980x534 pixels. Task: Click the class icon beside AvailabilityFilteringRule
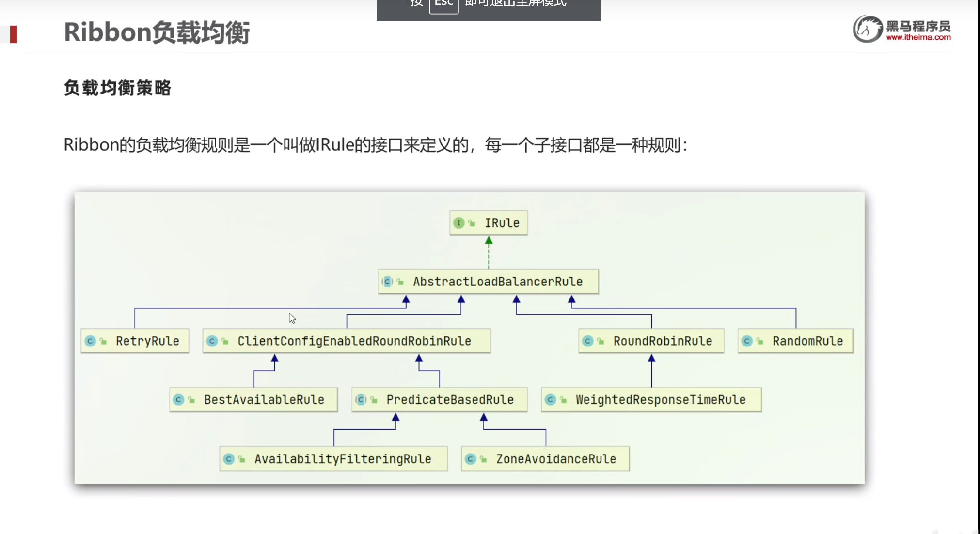(229, 459)
